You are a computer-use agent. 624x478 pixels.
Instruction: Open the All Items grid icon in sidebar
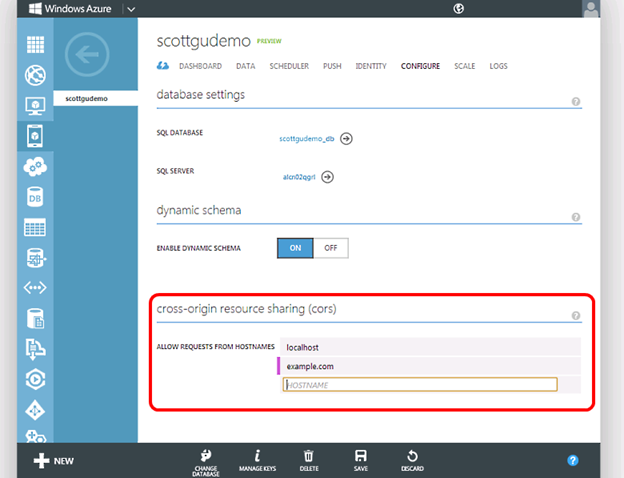click(35, 44)
